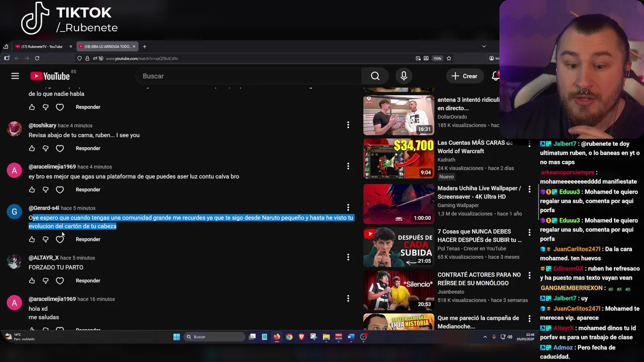Viewport: 644px width, 362px height.
Task: Show hidden system tray icons
Action: (x=485, y=337)
